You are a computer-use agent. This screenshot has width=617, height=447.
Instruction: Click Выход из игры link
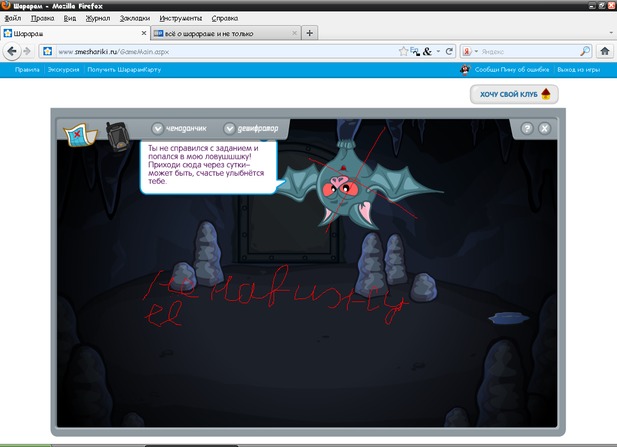[x=578, y=70]
